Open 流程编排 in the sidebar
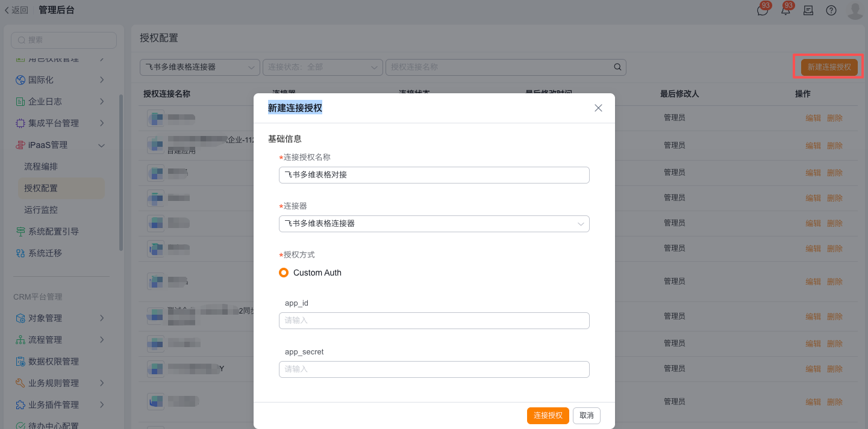Viewport: 868px width, 429px height. click(41, 167)
